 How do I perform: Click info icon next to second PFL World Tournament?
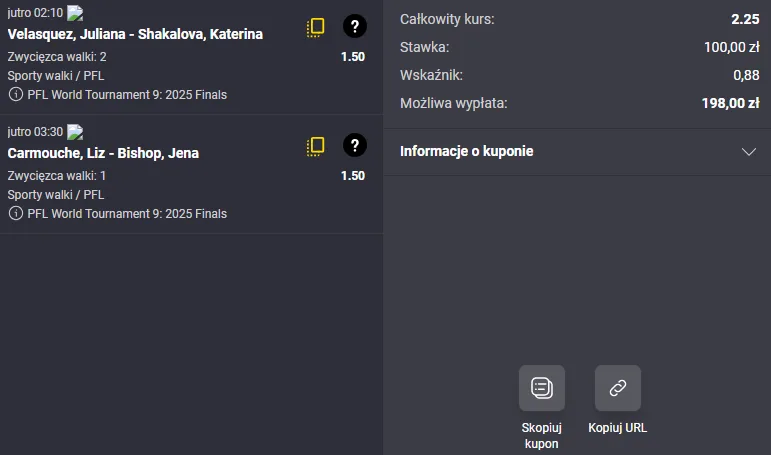point(16,213)
